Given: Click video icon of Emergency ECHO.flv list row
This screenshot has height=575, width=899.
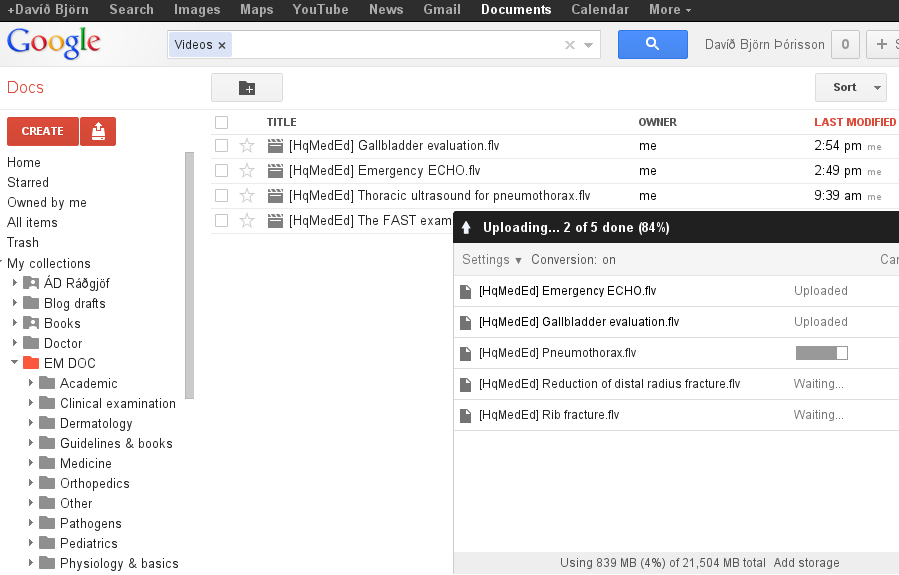Looking at the screenshot, I should [276, 171].
